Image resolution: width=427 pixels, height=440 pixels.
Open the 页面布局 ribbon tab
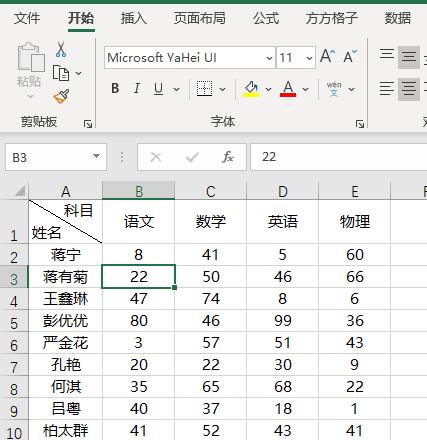pyautogui.click(x=200, y=18)
